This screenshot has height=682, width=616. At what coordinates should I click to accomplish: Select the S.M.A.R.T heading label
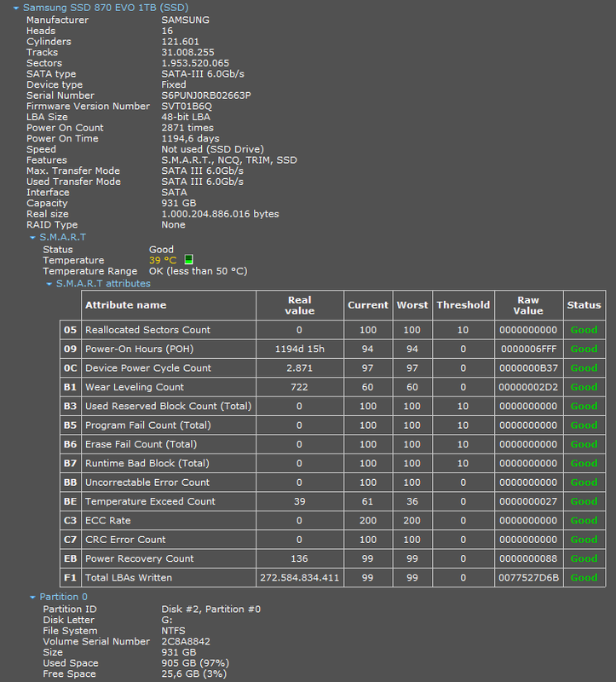pos(62,238)
